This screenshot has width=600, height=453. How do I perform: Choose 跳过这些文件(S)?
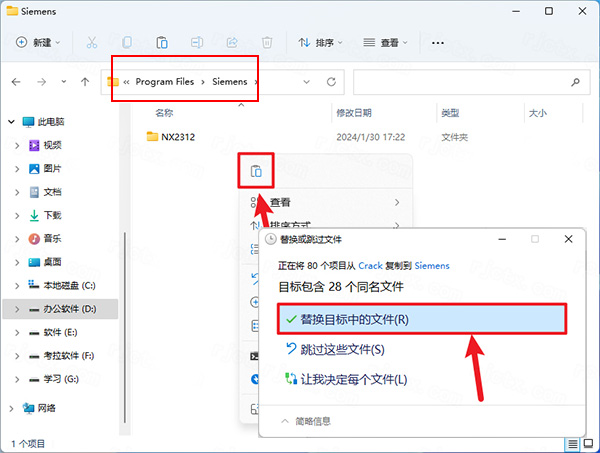click(335, 349)
